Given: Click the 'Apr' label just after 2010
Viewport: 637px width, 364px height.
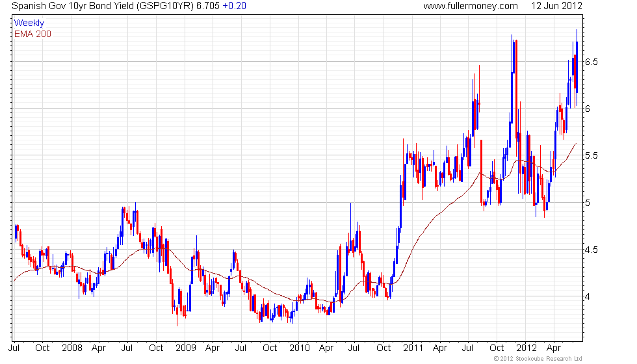Looking at the screenshot, I should pyautogui.click(x=326, y=348).
